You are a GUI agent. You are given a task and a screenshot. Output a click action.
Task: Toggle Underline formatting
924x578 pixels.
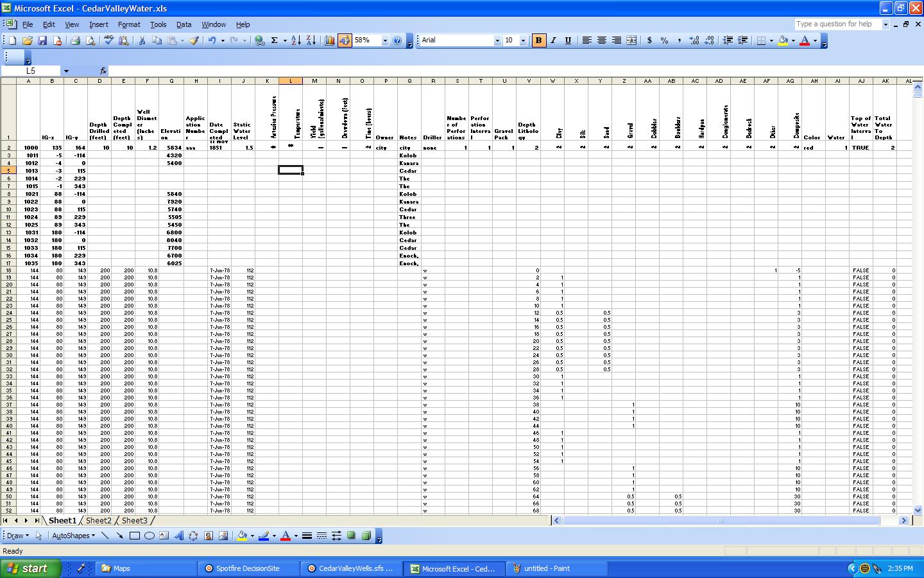click(x=568, y=40)
